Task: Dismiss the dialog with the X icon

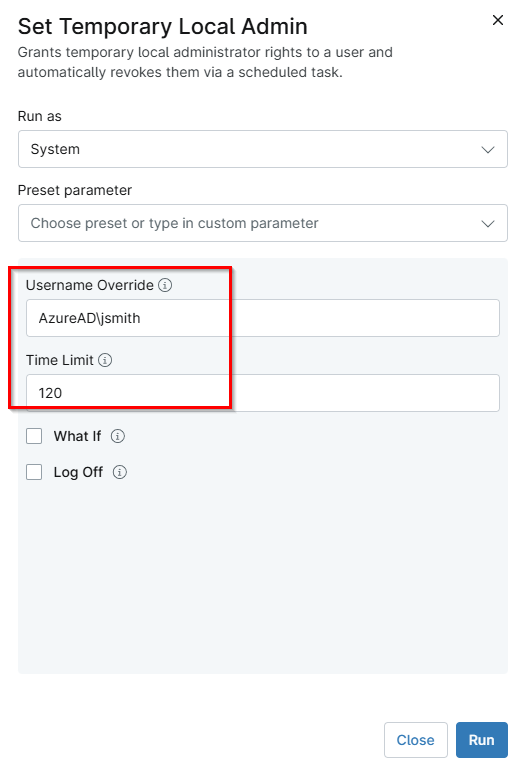Action: 498,20
